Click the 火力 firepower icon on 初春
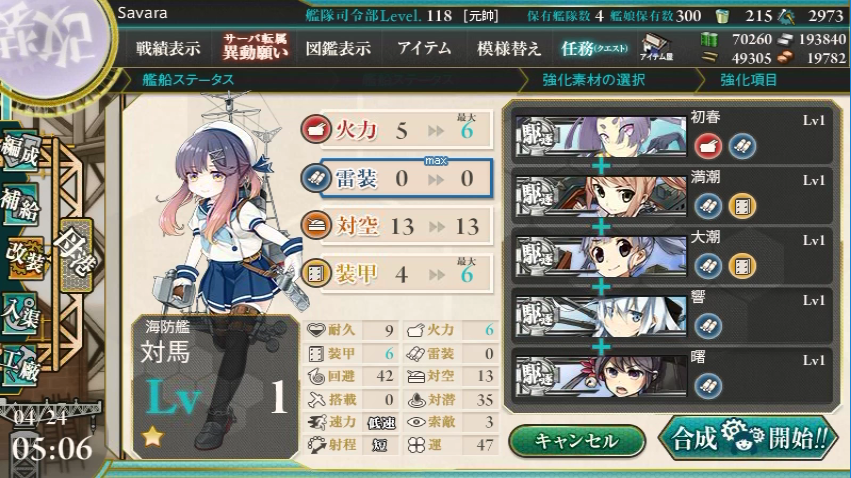 [x=708, y=146]
